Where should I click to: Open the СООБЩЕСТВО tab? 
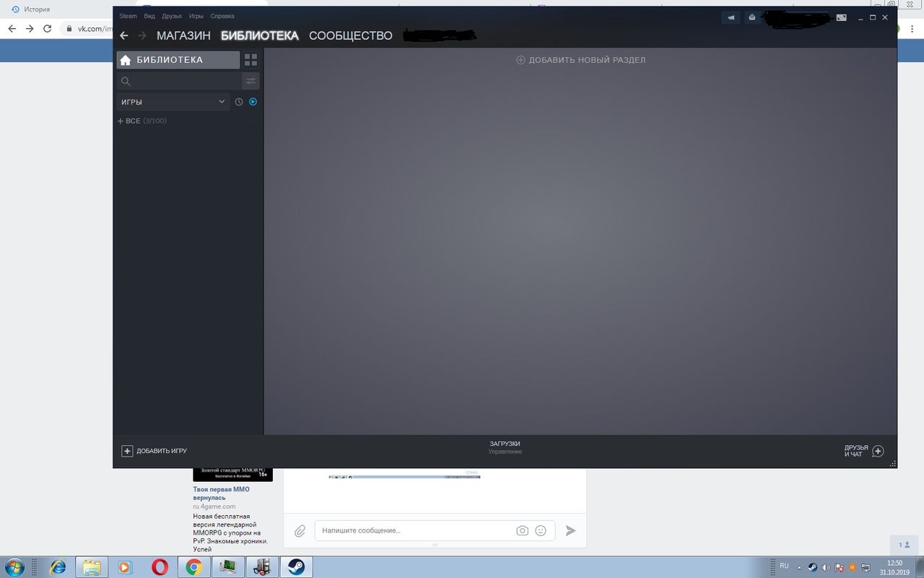pos(350,35)
